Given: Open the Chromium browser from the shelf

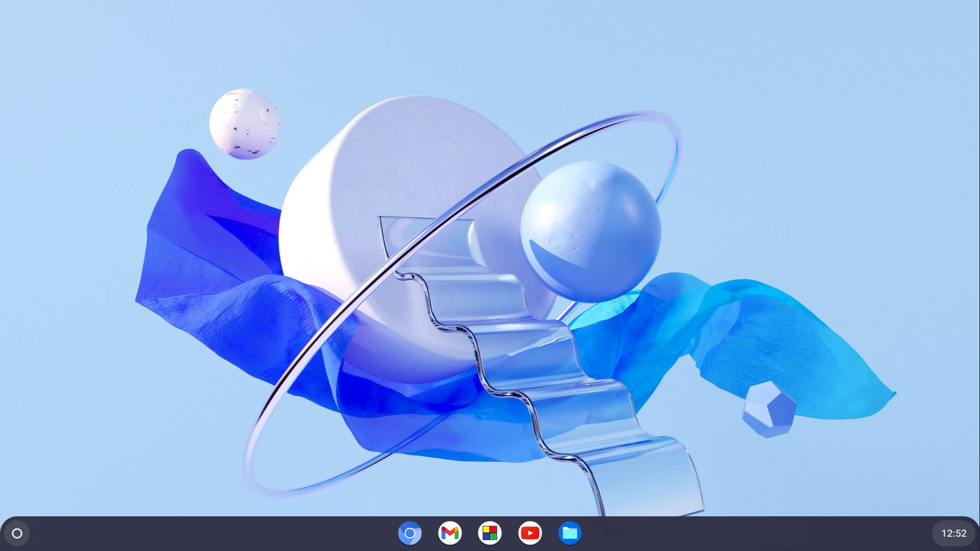Looking at the screenshot, I should [x=409, y=533].
